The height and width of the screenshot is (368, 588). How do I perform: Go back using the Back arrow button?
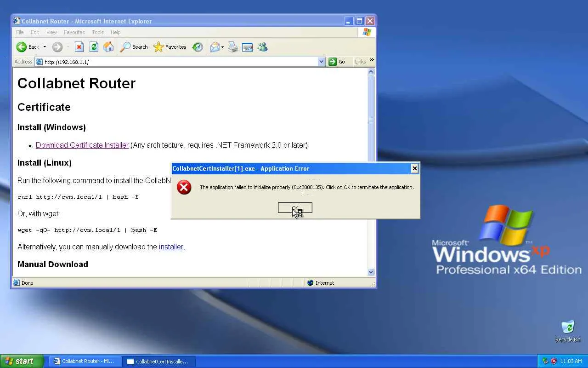28,47
